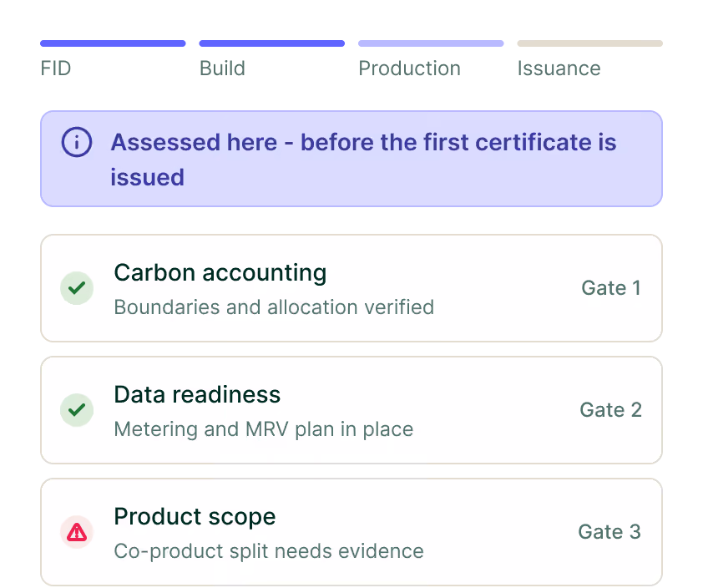This screenshot has width=703, height=588.
Task: Click the FID progress bar segment
Action: coord(113,43)
